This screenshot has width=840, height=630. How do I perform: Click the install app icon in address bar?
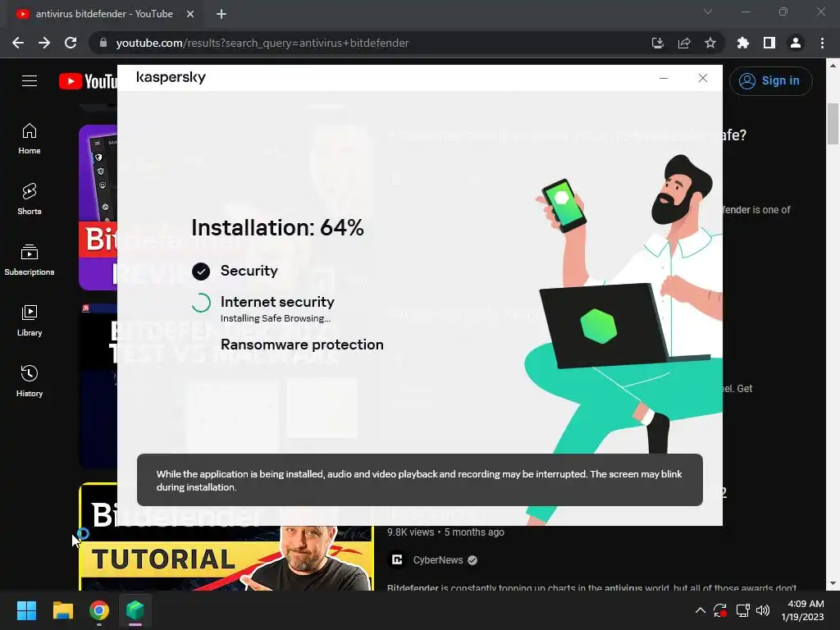657,43
